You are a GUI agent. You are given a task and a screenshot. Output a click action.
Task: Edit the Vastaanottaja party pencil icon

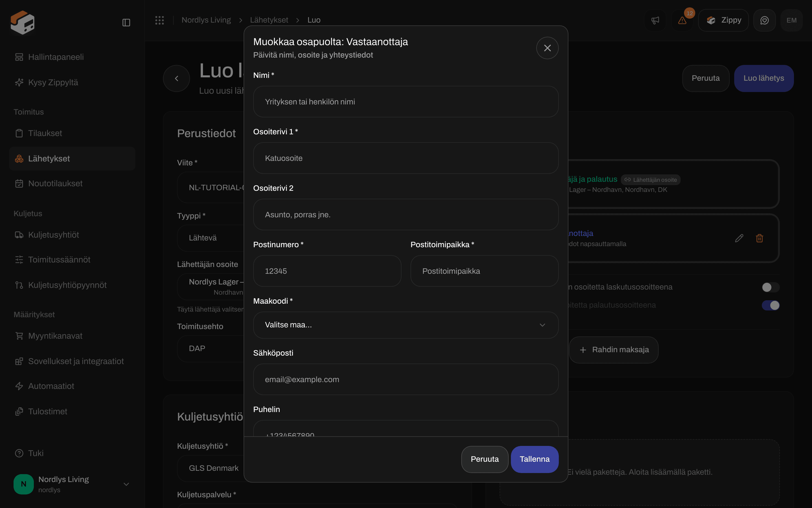click(739, 238)
